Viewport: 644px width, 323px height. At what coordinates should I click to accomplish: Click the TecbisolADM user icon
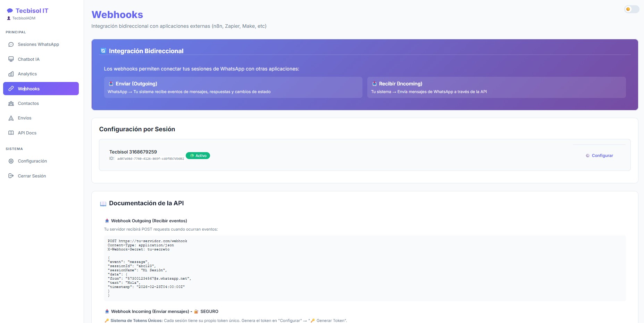pos(9,18)
